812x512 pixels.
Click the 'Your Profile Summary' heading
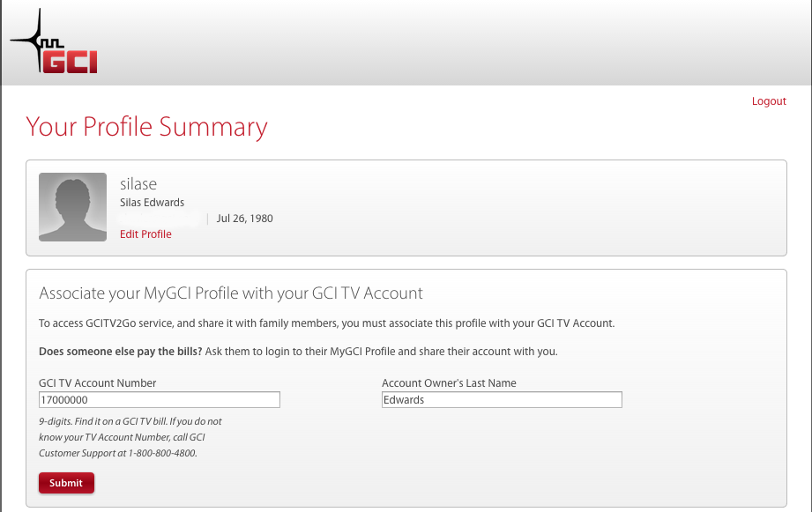[146, 127]
